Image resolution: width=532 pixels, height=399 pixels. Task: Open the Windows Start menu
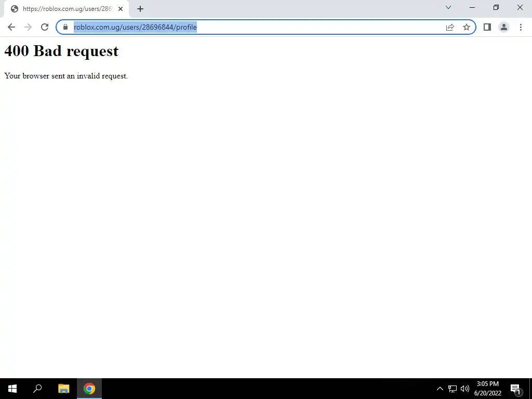(12, 389)
